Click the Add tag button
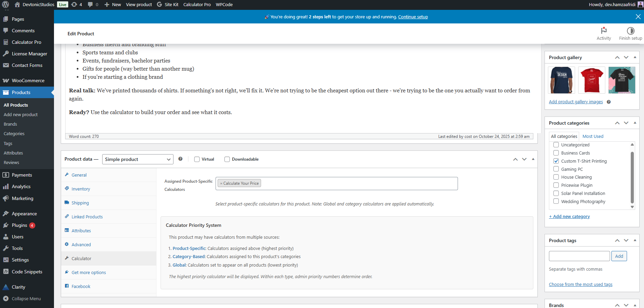The width and height of the screenshot is (644, 308). tap(619, 256)
